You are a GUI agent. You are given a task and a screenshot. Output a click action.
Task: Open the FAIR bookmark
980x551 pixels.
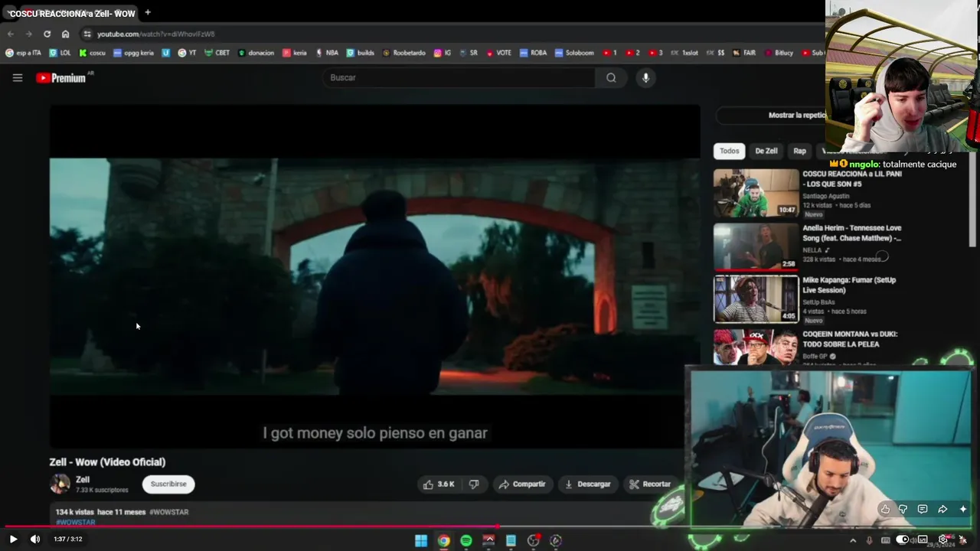(744, 53)
